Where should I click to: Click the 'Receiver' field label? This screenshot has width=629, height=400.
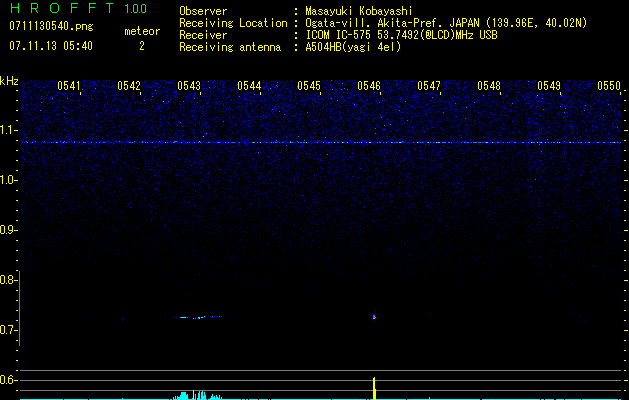click(x=203, y=35)
